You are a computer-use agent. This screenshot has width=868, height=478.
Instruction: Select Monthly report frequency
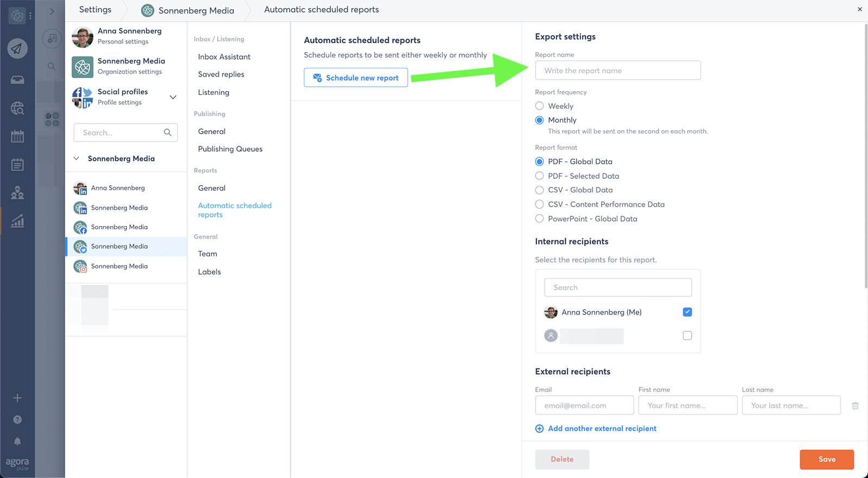[539, 120]
